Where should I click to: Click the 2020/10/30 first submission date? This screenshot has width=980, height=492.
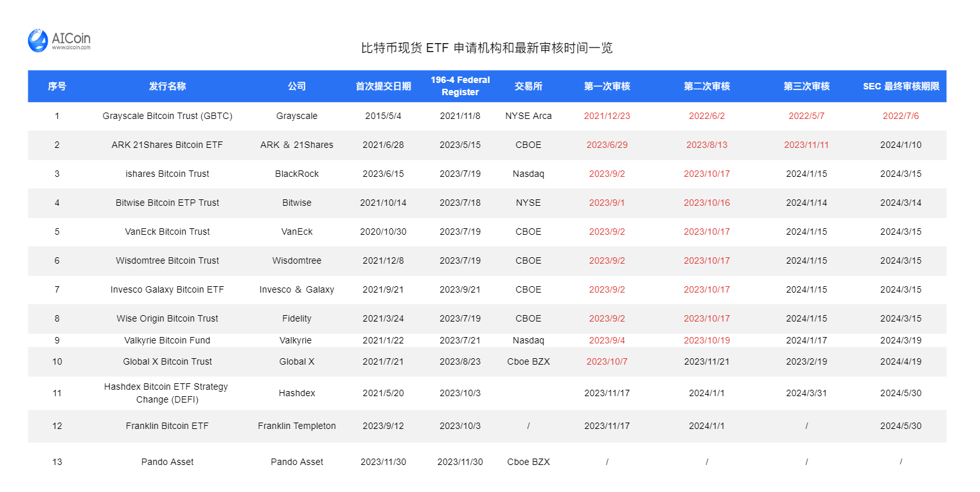[x=383, y=232]
